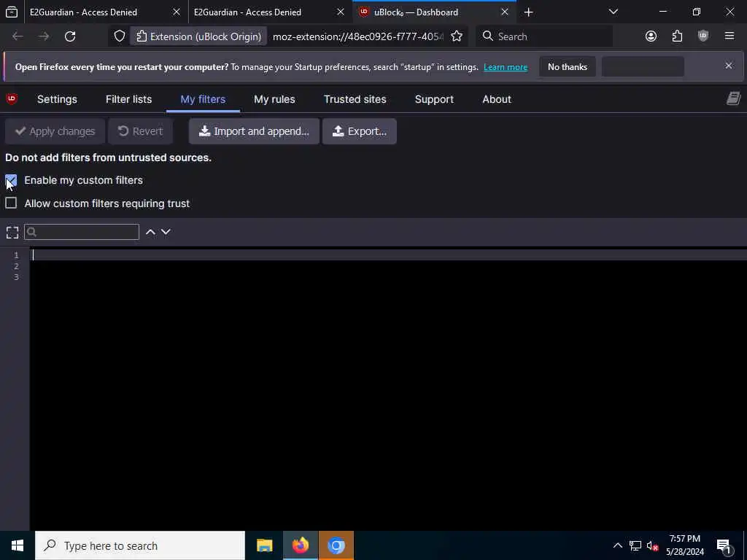Open the Filter lists tab
The width and height of the screenshot is (747, 560).
[128, 99]
